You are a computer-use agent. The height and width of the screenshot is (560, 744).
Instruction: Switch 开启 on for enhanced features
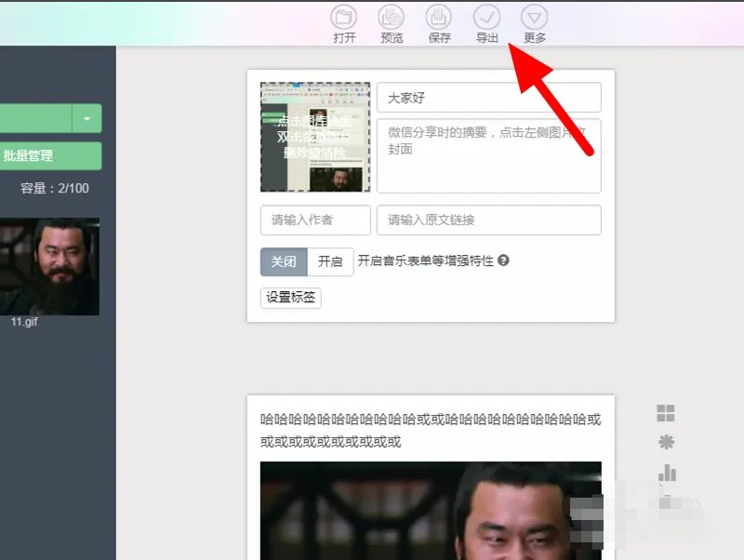coord(330,261)
